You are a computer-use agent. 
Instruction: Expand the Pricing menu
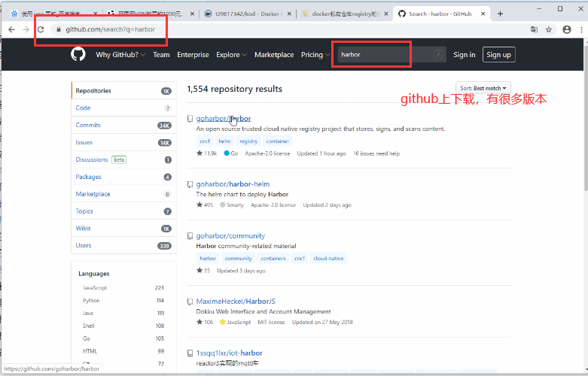pyautogui.click(x=315, y=55)
